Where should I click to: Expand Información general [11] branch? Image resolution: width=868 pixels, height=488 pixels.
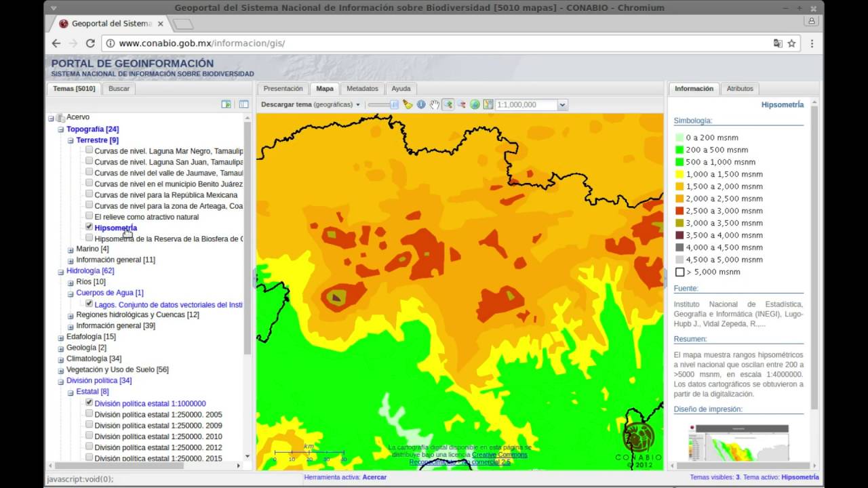[71, 260]
